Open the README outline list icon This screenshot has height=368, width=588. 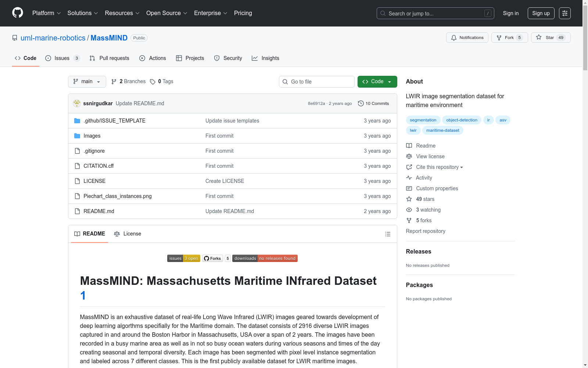coord(387,234)
